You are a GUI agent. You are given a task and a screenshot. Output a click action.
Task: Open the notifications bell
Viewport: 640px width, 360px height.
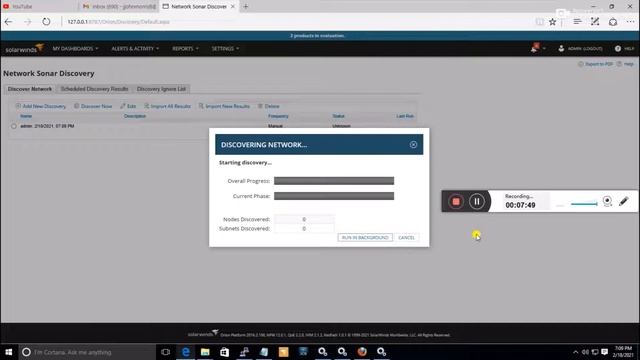coord(535,48)
